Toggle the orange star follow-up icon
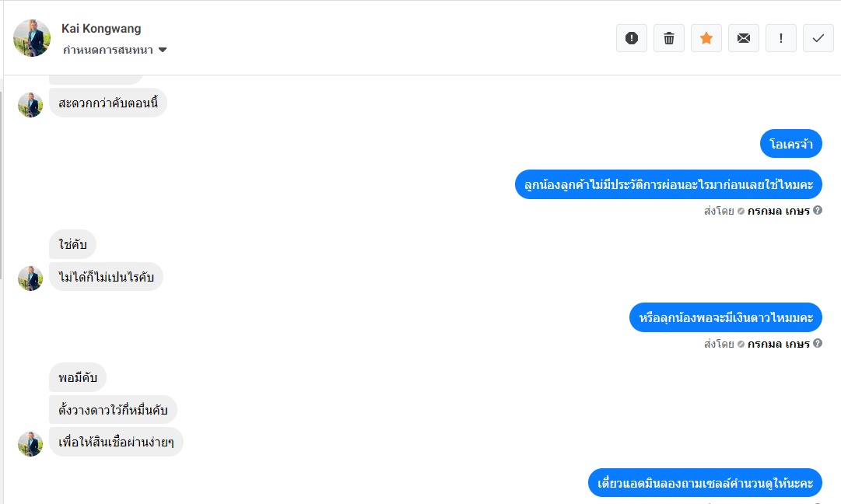Image resolution: width=841 pixels, height=504 pixels. [x=706, y=38]
